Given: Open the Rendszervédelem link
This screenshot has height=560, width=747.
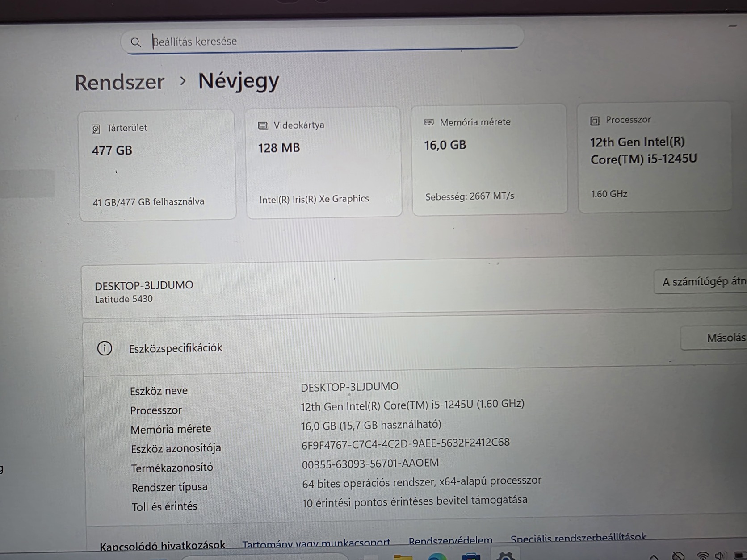Looking at the screenshot, I should (450, 541).
